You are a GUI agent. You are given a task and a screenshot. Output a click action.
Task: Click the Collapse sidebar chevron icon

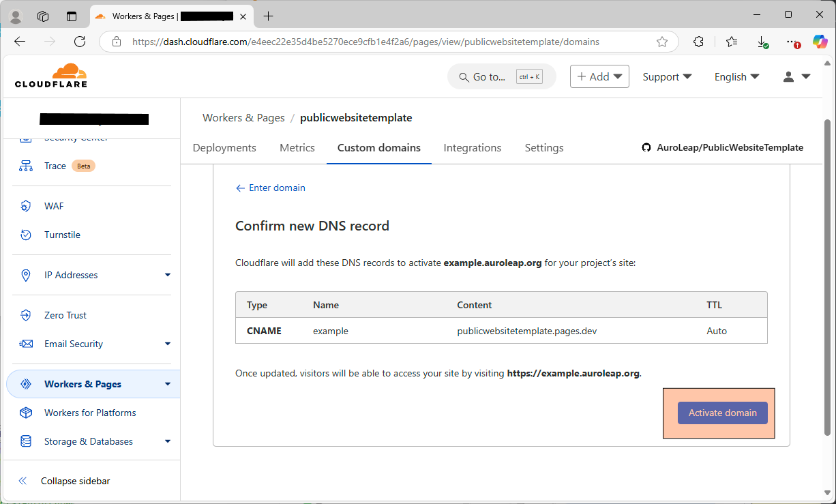point(23,481)
